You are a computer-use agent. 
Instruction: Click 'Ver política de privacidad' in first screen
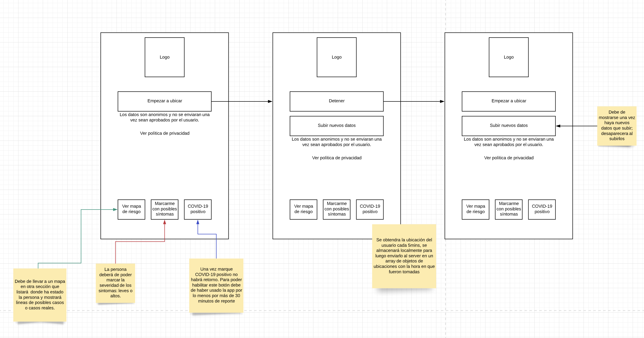click(164, 133)
